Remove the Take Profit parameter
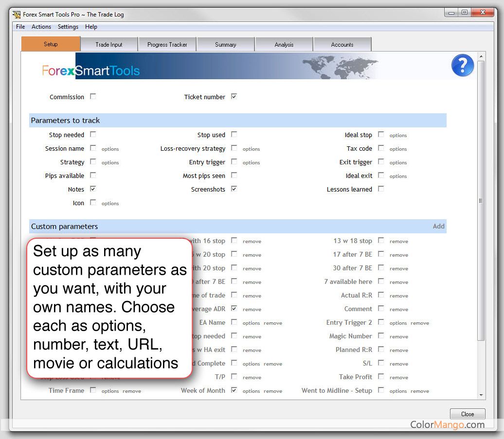 coord(399,377)
